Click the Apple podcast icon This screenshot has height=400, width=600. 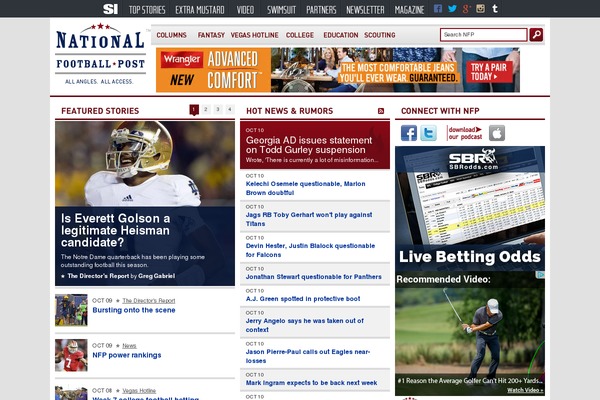point(497,133)
